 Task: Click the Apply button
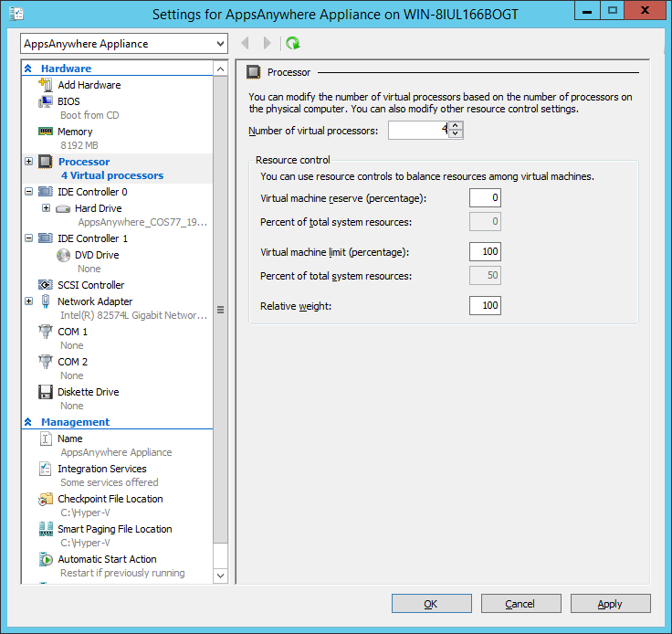pos(610,604)
